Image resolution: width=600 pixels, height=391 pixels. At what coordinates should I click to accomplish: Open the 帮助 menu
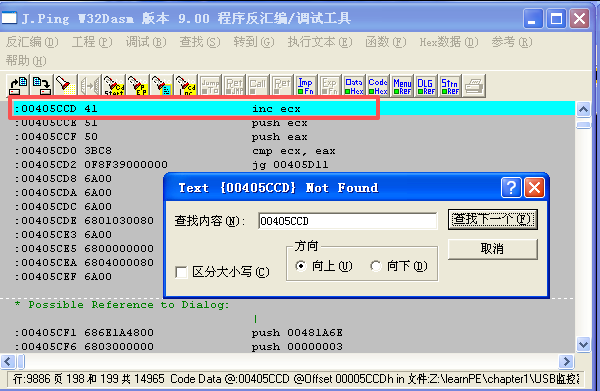coord(26,60)
